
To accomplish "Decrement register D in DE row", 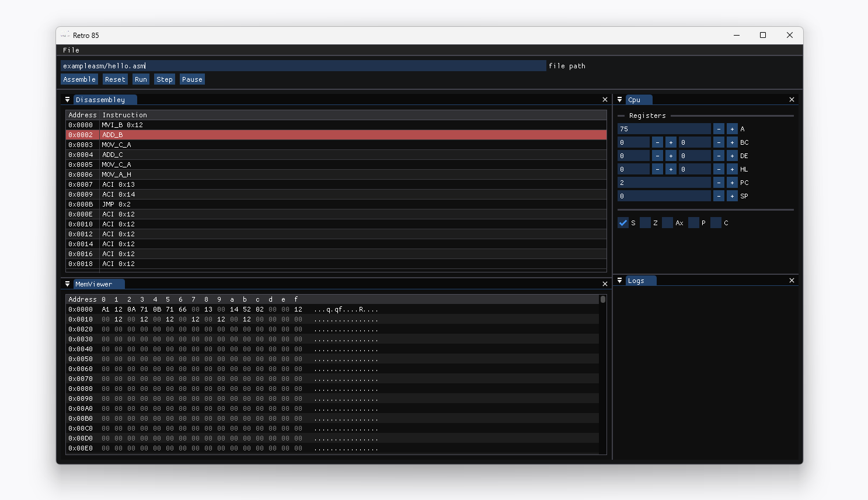I will [657, 156].
